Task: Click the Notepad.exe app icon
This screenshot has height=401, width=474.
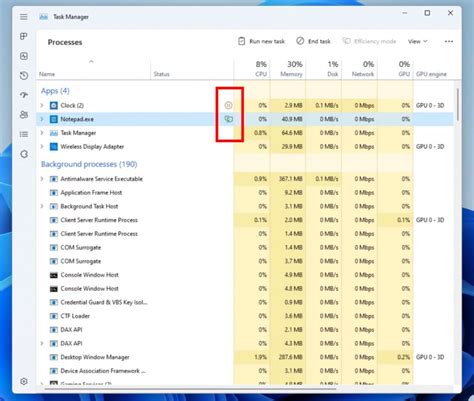Action: pos(53,119)
